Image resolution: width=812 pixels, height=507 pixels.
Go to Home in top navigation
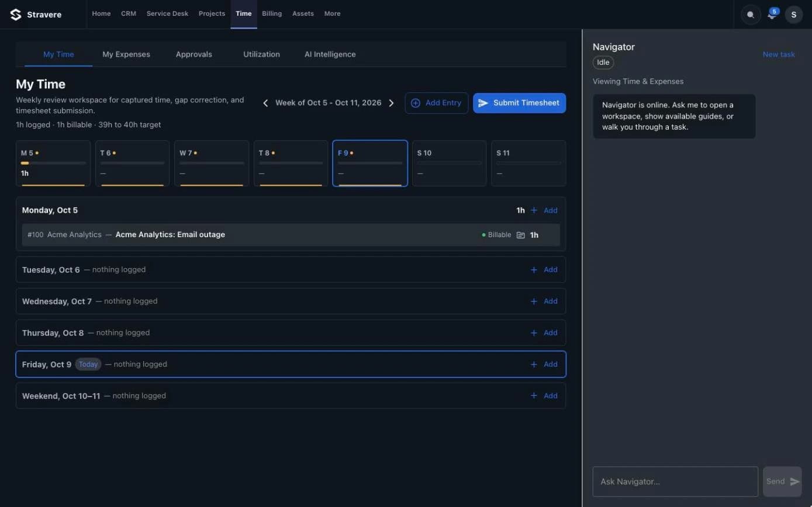pyautogui.click(x=101, y=13)
